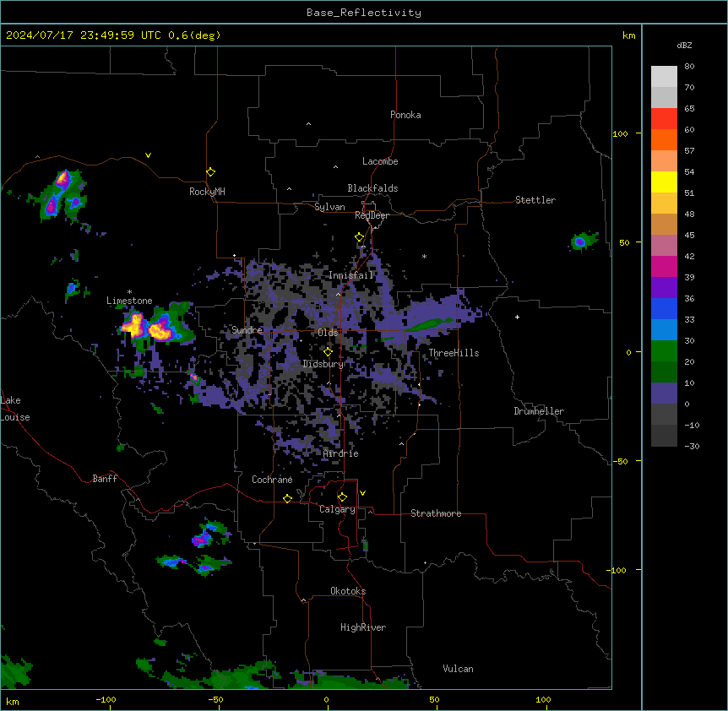Click the white 80 dBZ color swatch
728x711 pixels.
tap(664, 77)
